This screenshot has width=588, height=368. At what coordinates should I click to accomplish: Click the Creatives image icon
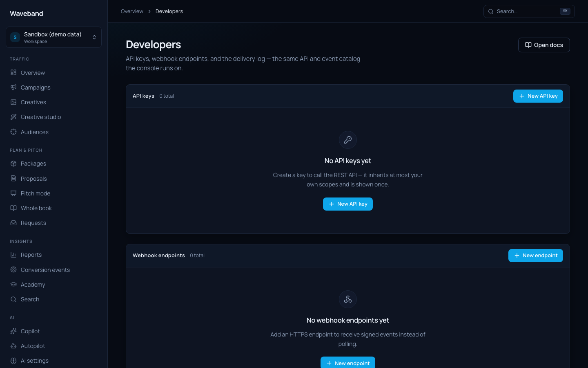coord(13,102)
